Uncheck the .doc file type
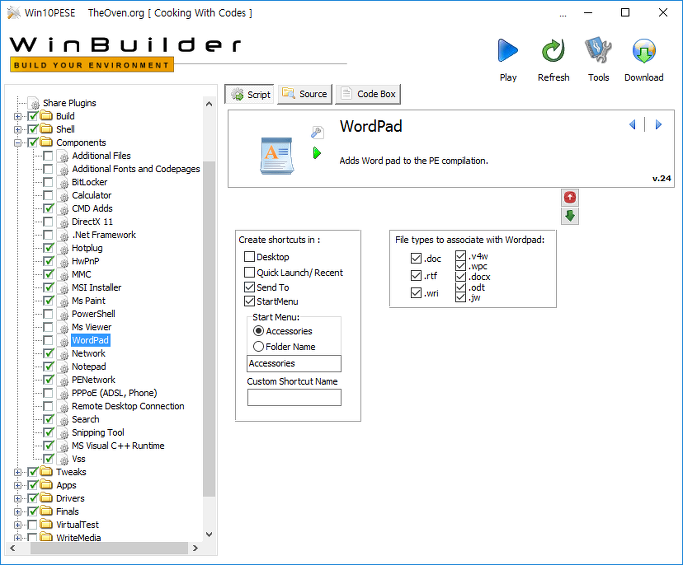The image size is (683, 565). pyautogui.click(x=416, y=258)
